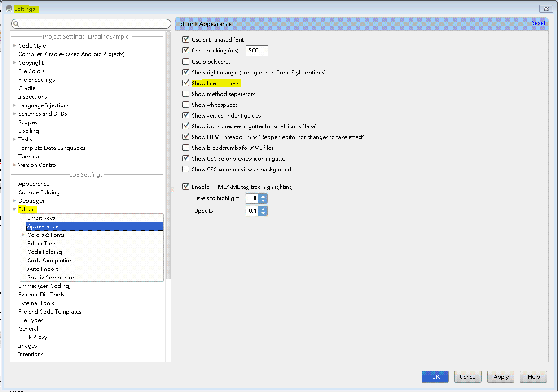Adjust the Opacity spinner arrows

[x=263, y=211]
